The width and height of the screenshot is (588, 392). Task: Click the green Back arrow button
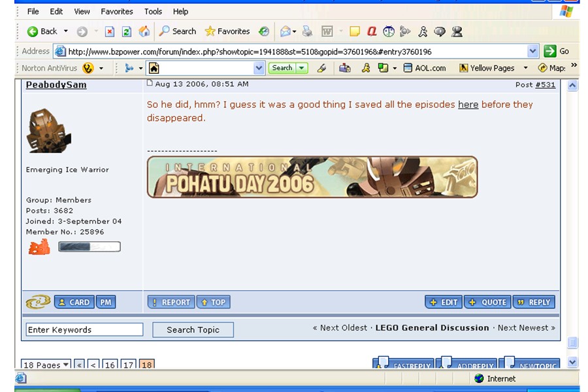click(33, 31)
